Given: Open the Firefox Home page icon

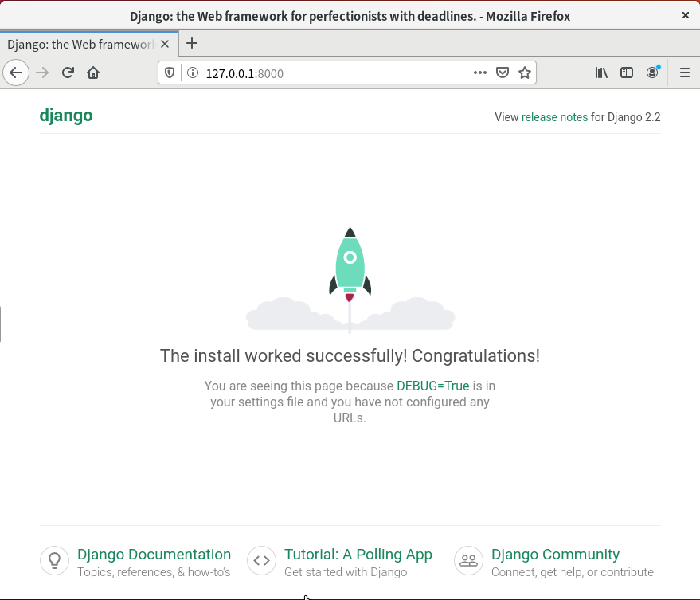Looking at the screenshot, I should click(x=93, y=73).
